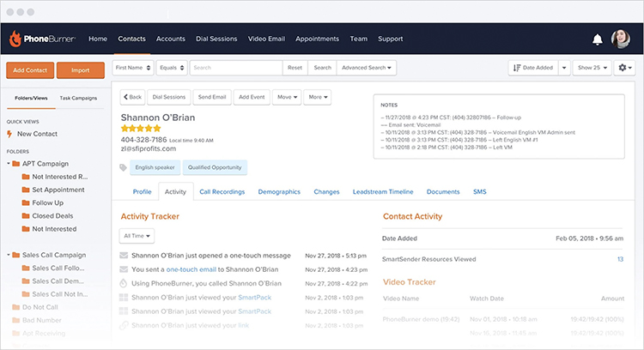Click the five-star contact rating

141,129
